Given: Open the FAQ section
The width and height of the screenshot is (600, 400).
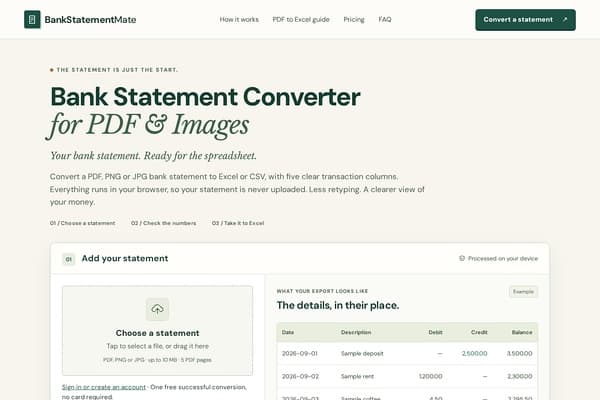Looking at the screenshot, I should coord(385,20).
